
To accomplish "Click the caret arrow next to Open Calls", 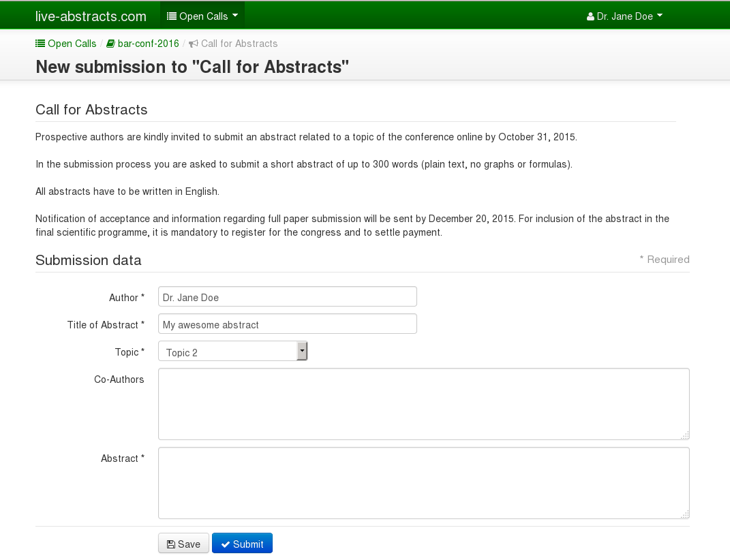I will [235, 16].
